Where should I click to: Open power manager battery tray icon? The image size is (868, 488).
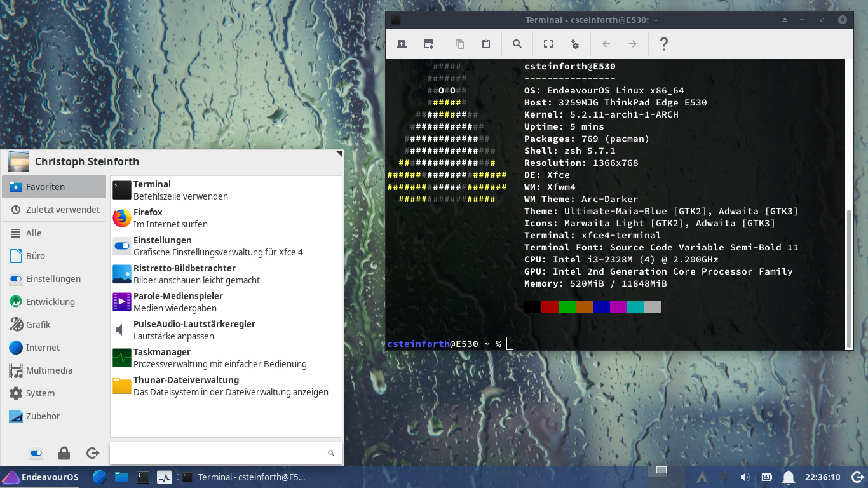pyautogui.click(x=767, y=477)
